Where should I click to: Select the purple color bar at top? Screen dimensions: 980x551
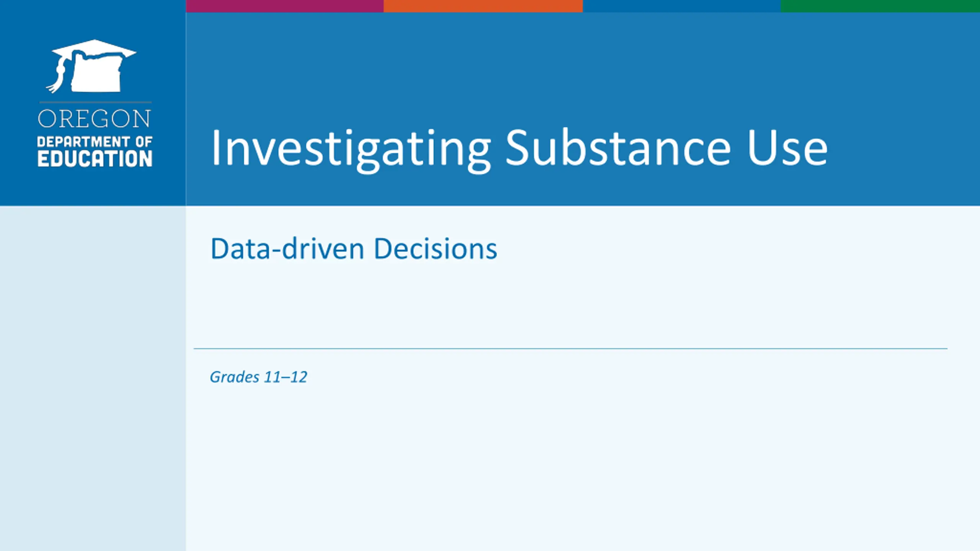[285, 6]
